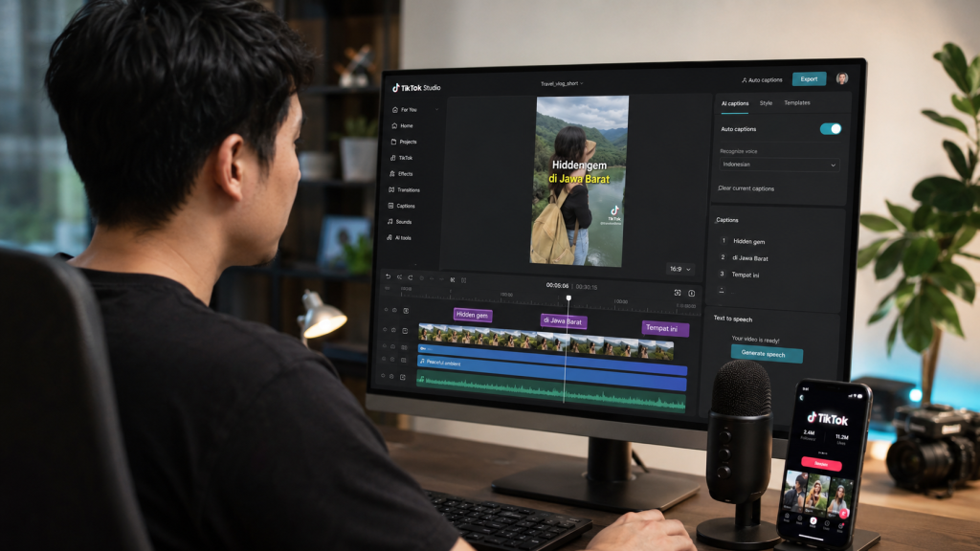Screen dimensions: 980x551
Task: Click the fit-to-frame icon above the timeline
Action: (678, 293)
